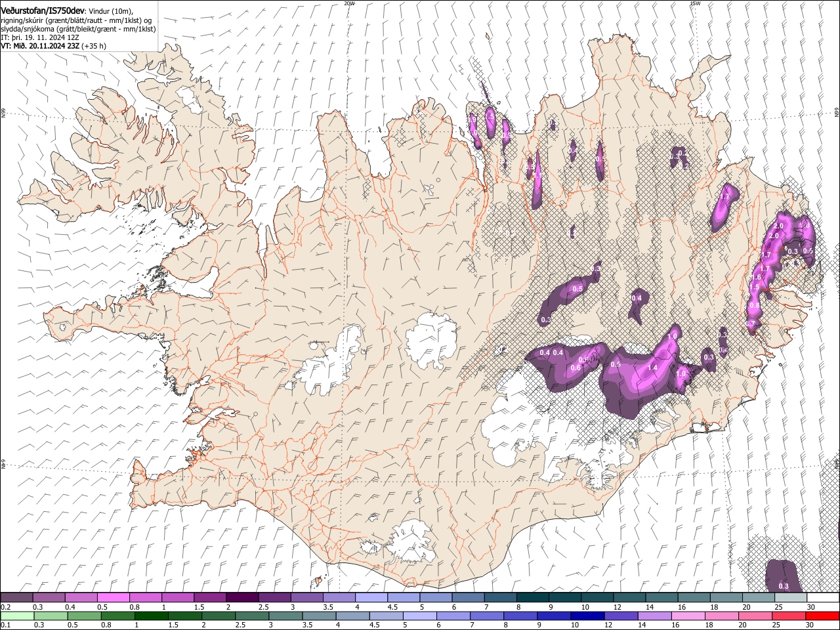Viewport: 840px width, 630px height.
Task: Click the 'rigning/skúrir' description line
Action: point(76,20)
